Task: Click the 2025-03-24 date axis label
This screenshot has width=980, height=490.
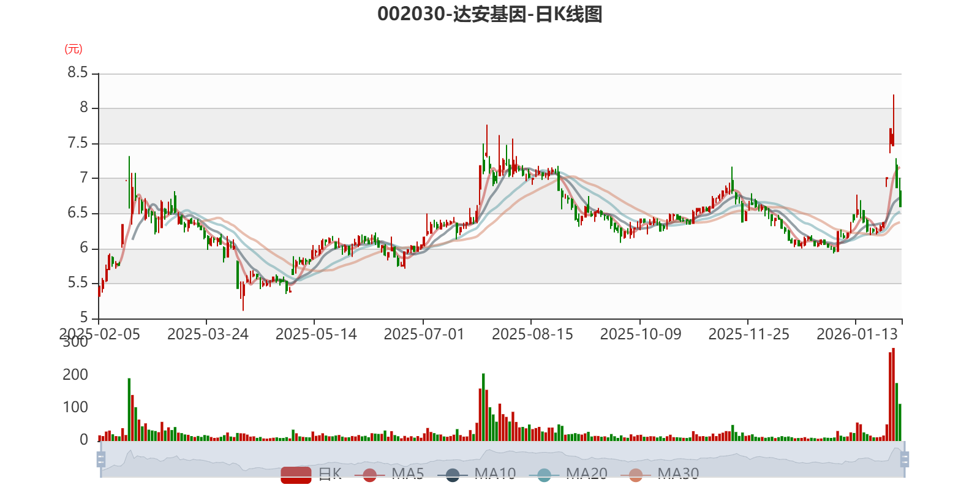Action: pos(208,334)
